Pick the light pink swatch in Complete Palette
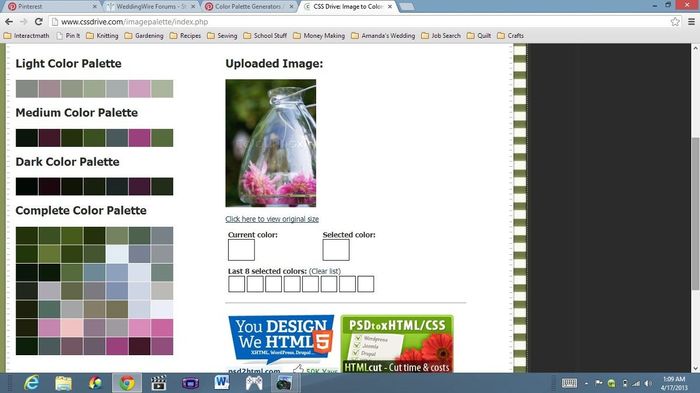Image resolution: width=700 pixels, height=393 pixels. tap(72, 327)
